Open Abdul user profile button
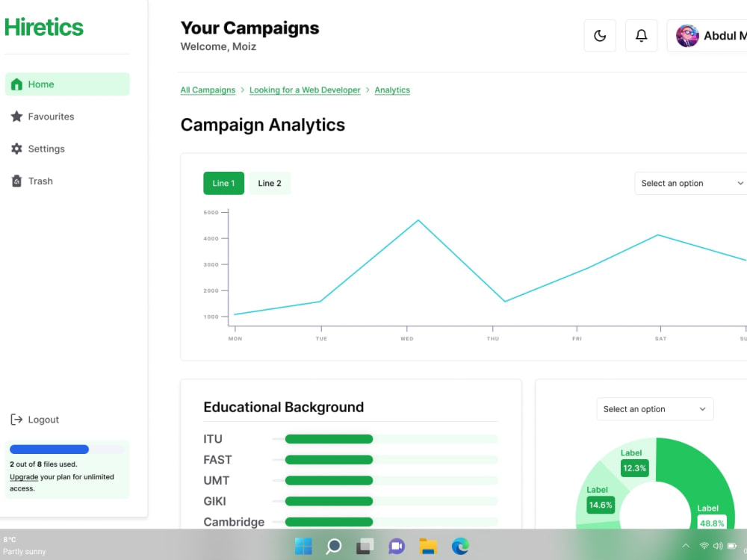 (707, 36)
